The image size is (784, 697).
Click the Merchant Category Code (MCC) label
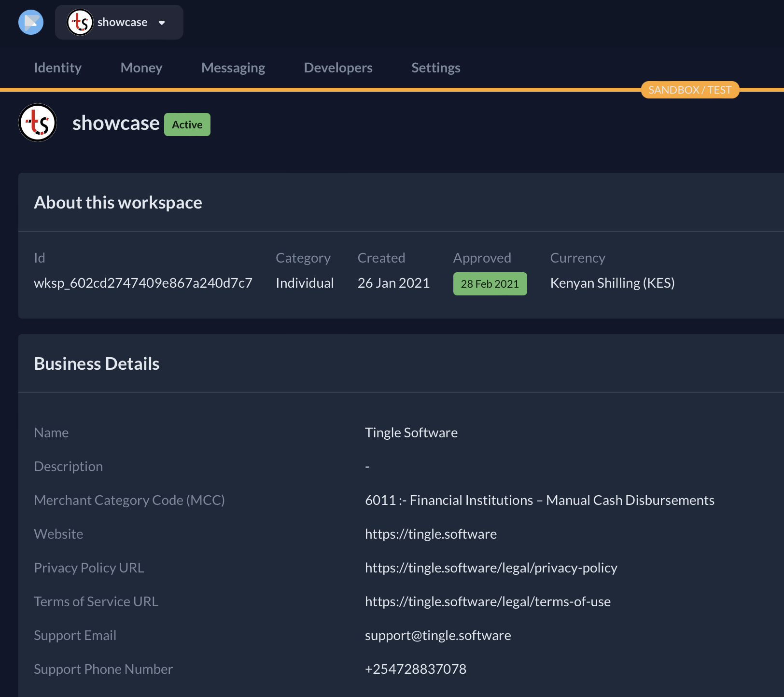tap(129, 500)
